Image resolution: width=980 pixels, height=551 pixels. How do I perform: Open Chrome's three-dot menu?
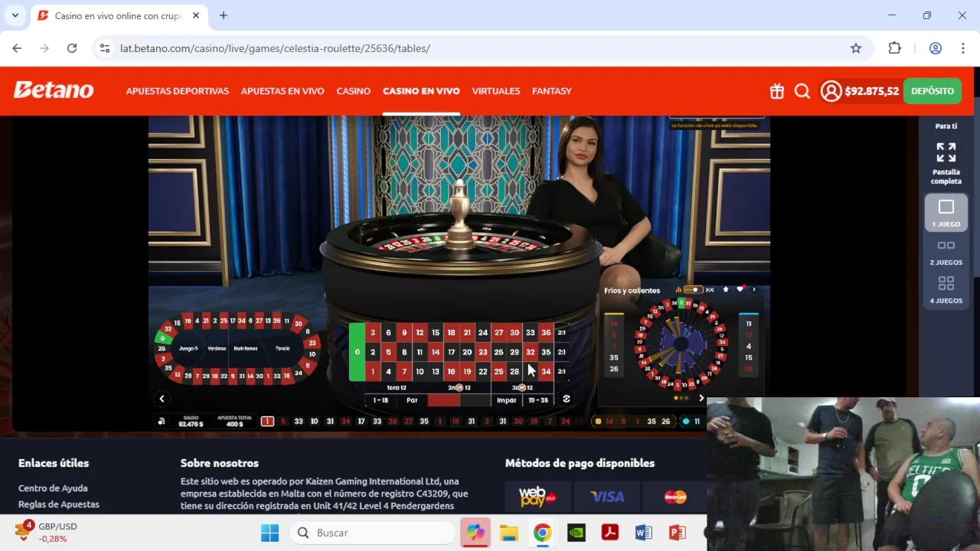pos(962,48)
